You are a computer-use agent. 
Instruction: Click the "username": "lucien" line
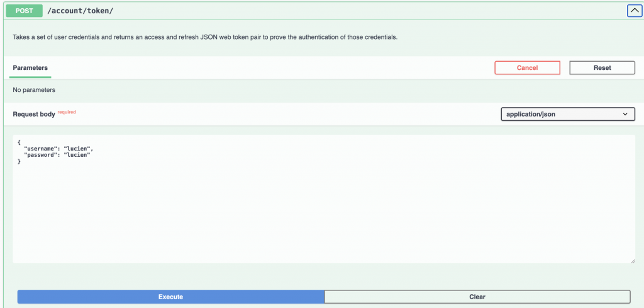click(58, 149)
